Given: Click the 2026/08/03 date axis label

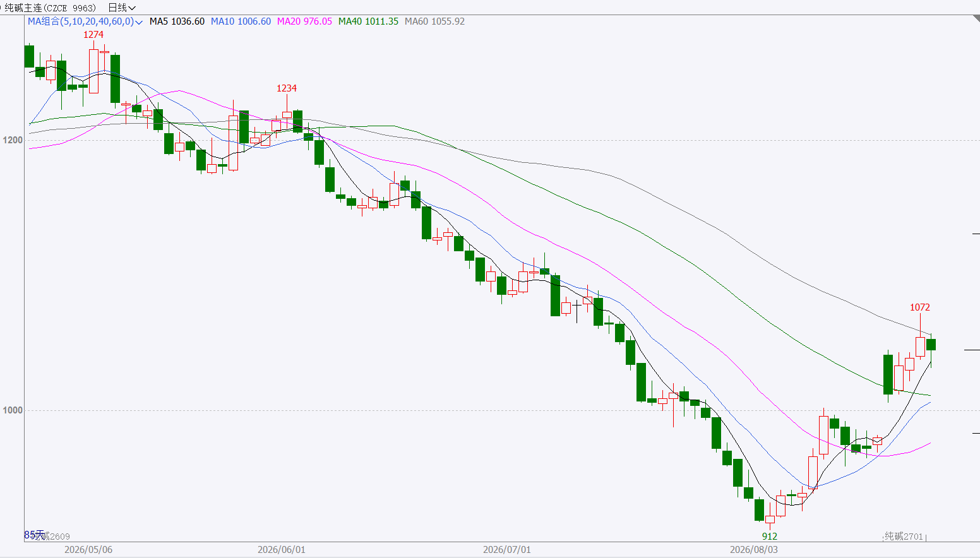Looking at the screenshot, I should click(754, 550).
